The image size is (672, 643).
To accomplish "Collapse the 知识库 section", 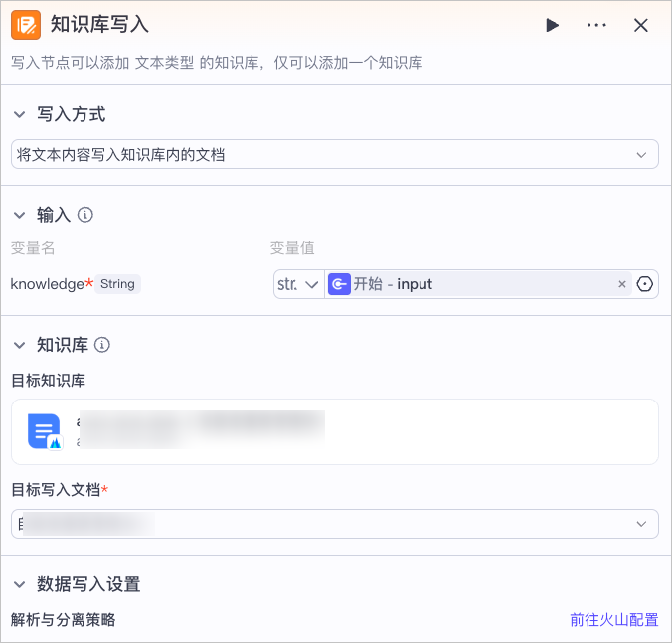I will (20, 346).
